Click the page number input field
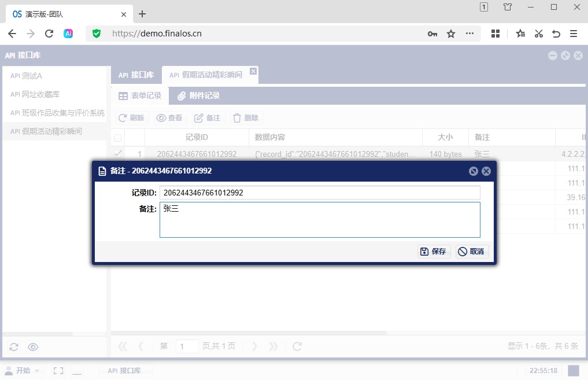 tap(187, 346)
